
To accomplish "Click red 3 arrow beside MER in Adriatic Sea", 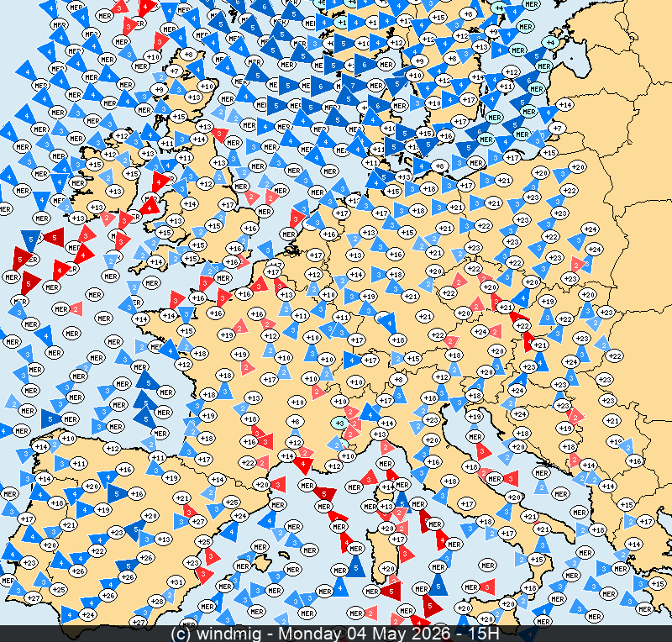I will point(510,477).
